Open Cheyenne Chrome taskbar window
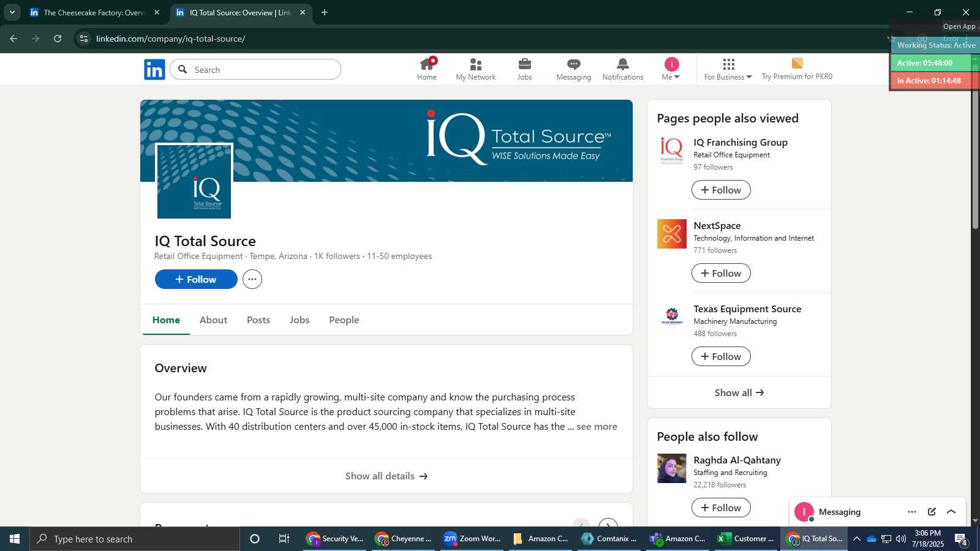980x551 pixels. pyautogui.click(x=404, y=539)
